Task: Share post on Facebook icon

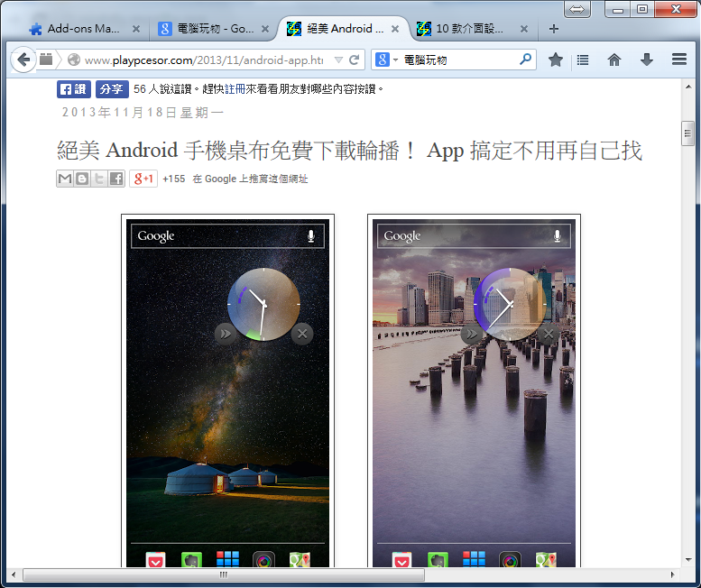Action: (116, 179)
